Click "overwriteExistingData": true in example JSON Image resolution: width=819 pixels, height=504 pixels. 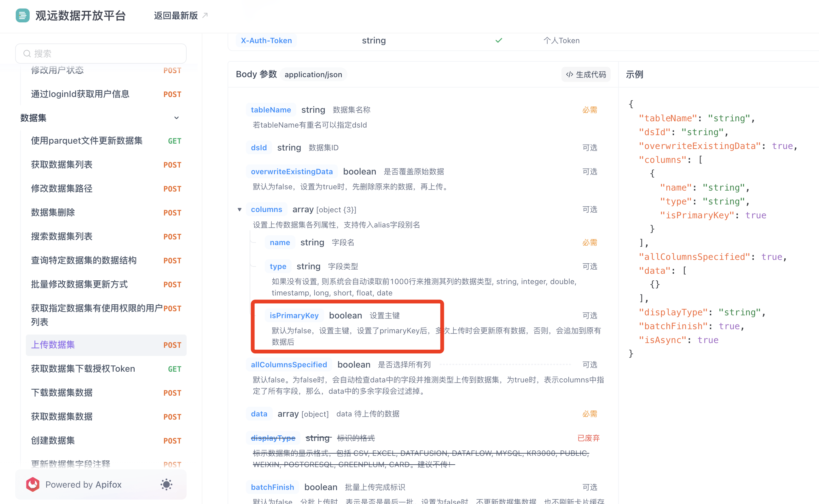click(717, 146)
